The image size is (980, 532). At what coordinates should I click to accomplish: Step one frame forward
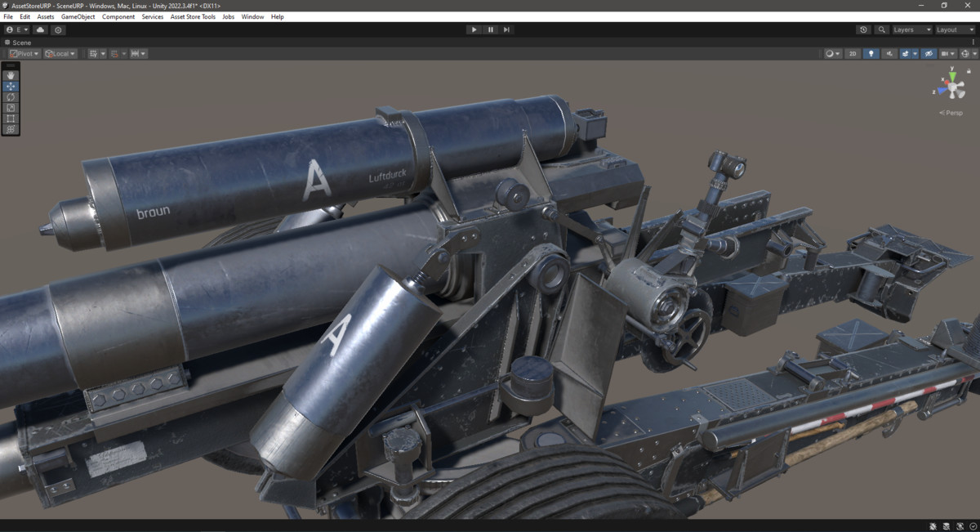pos(506,29)
